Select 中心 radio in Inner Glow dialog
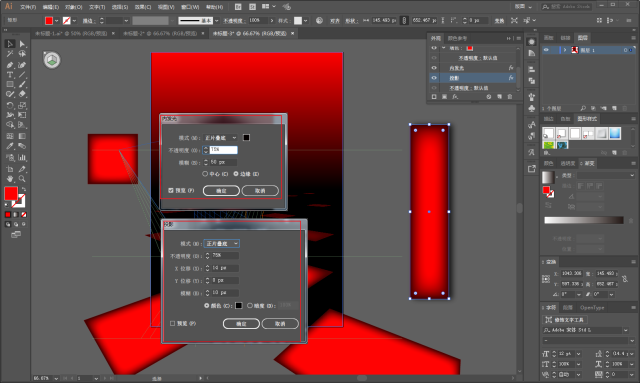This screenshot has width=640, height=383. 205,174
